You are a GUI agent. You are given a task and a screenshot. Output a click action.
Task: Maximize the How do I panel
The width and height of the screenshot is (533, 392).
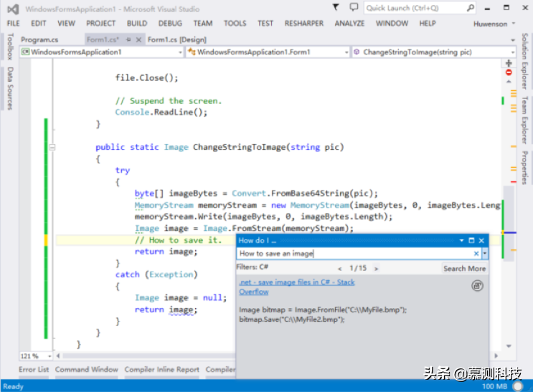[471, 241]
